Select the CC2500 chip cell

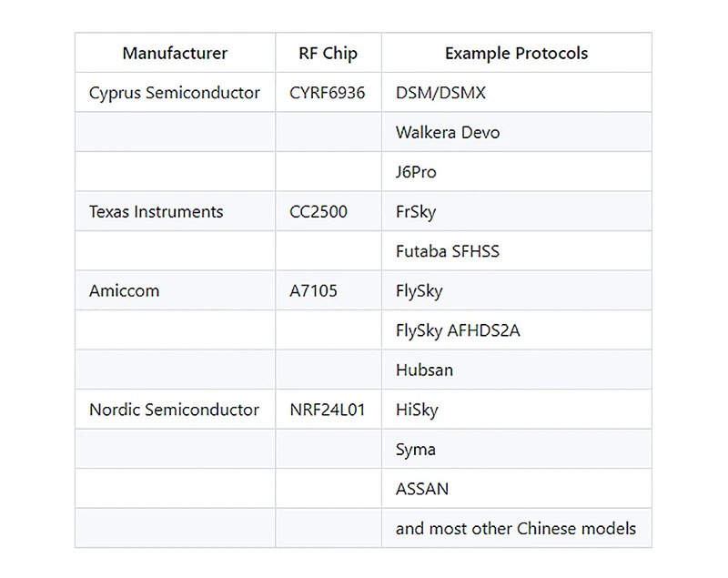pyautogui.click(x=329, y=211)
